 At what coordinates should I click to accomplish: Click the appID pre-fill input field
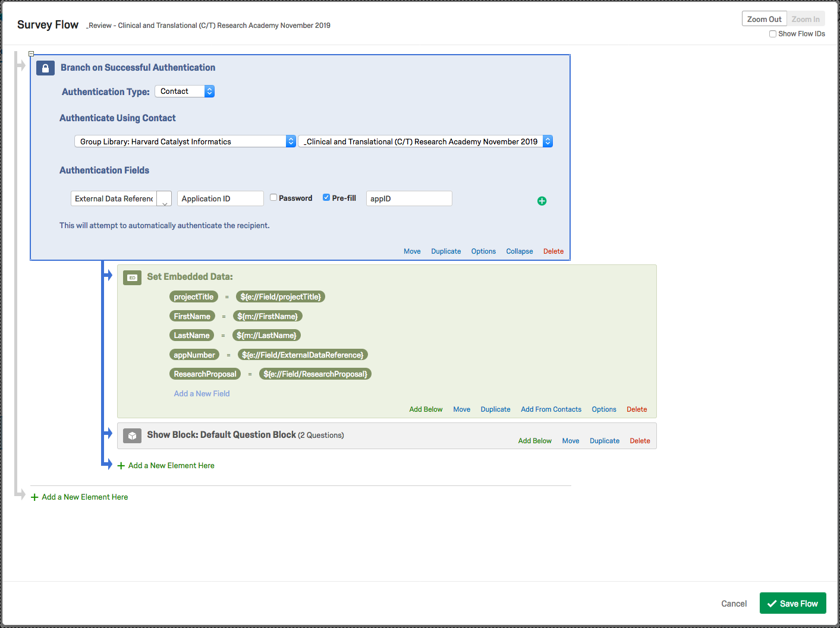pyautogui.click(x=409, y=198)
